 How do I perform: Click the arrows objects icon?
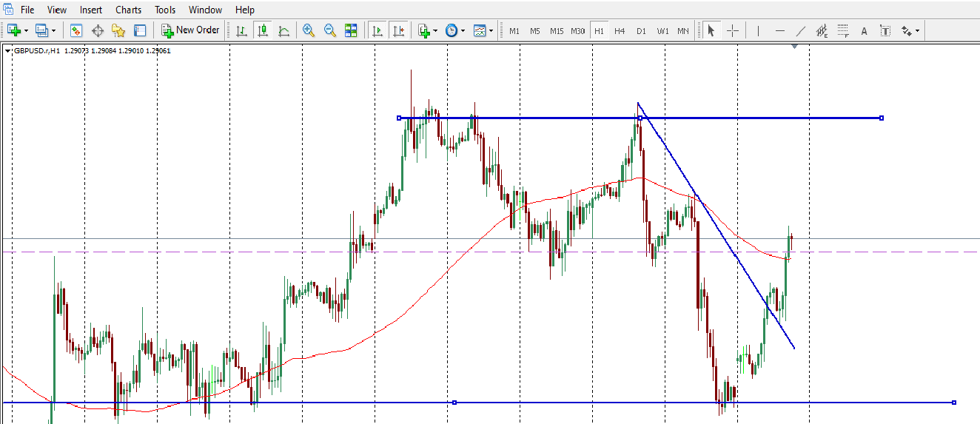tap(907, 30)
